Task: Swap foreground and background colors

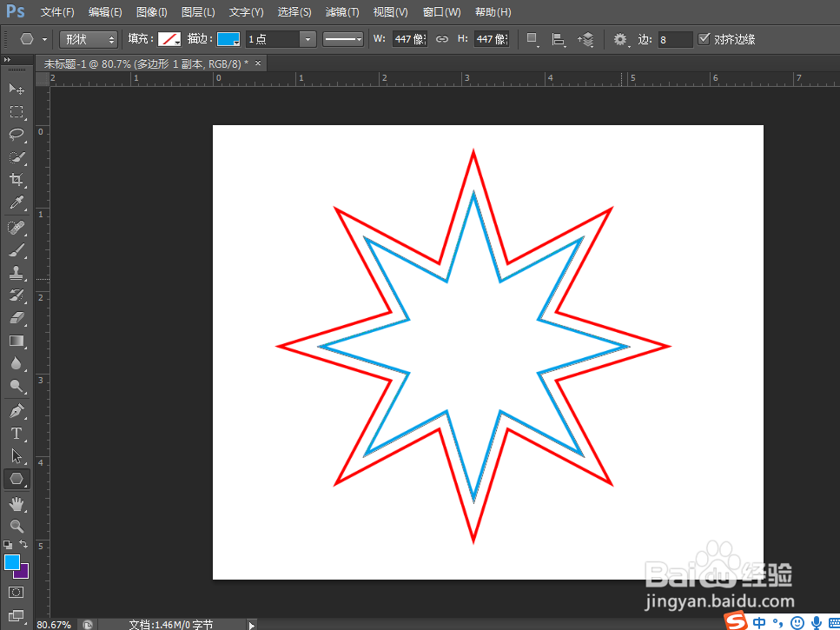Action: (23, 544)
